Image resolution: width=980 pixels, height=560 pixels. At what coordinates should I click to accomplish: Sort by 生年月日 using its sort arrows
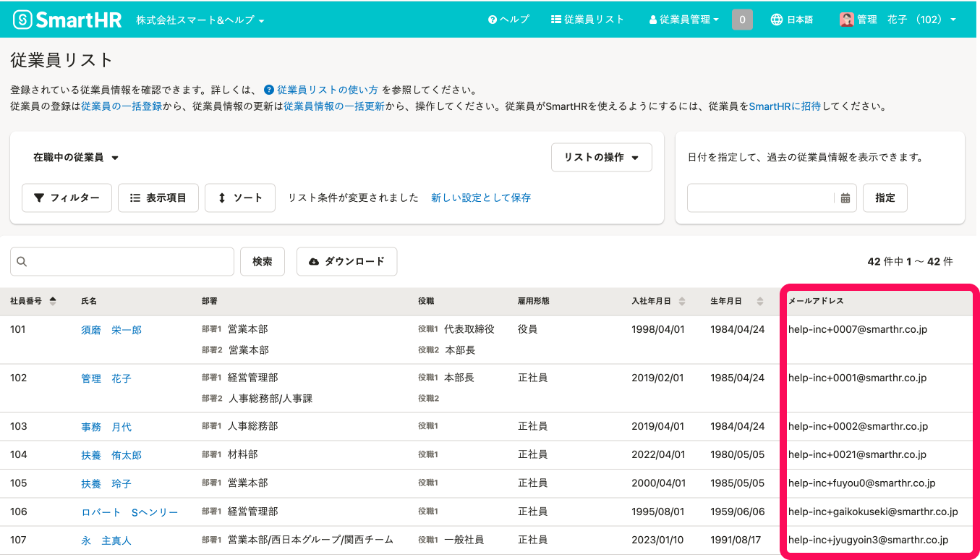point(760,301)
